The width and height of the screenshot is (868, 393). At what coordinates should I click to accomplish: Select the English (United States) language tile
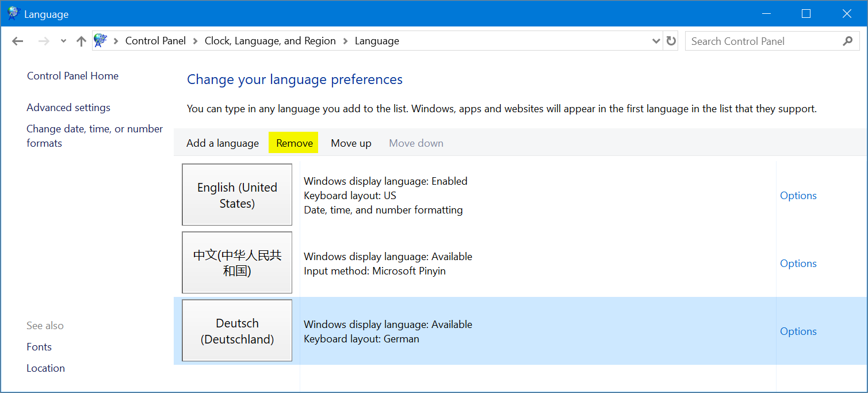[237, 195]
